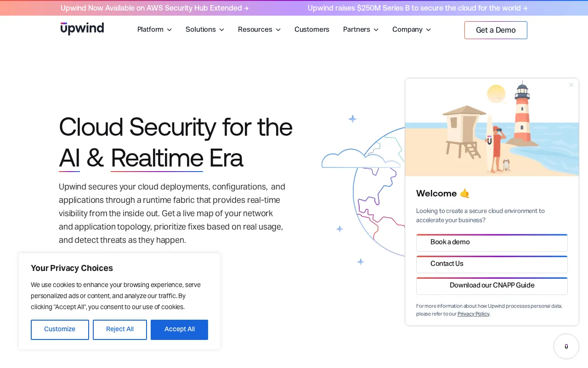Expand the Solutions dropdown chevron
The width and height of the screenshot is (588, 368).
point(221,29)
